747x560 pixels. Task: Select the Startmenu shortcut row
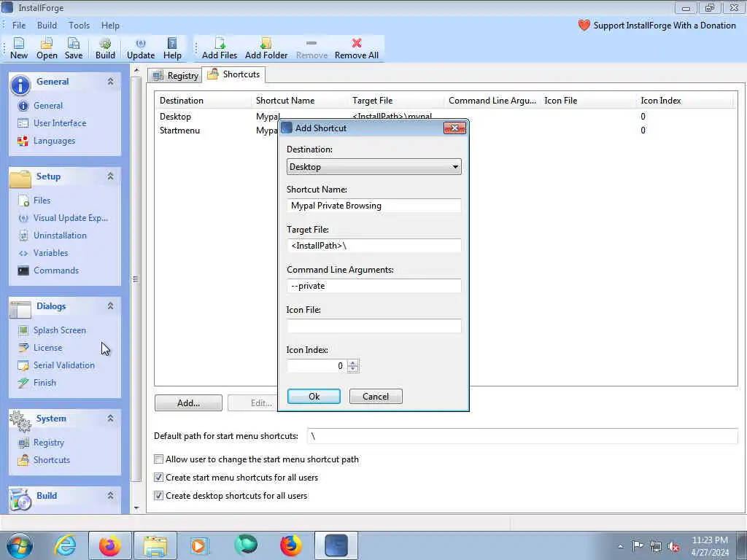[446, 131]
